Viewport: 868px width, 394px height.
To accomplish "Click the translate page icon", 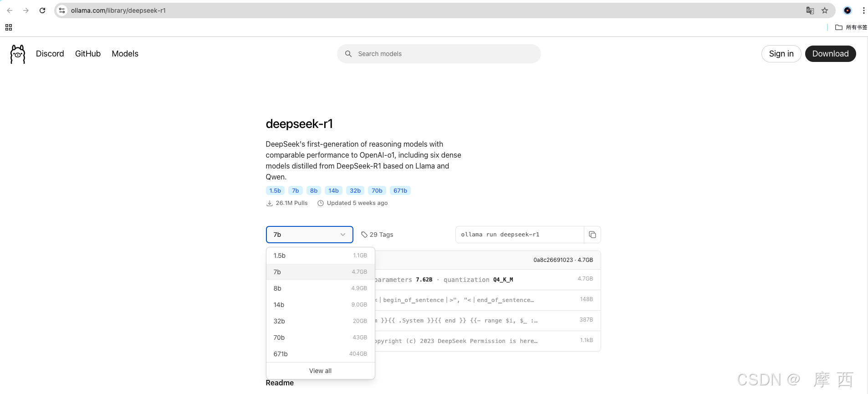I will (810, 10).
